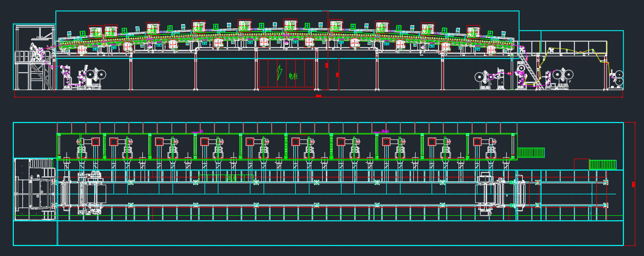Screen dimensions: 644x256
Task: Click the twin-reel unwinder left of staircase
Action: click(482, 77)
